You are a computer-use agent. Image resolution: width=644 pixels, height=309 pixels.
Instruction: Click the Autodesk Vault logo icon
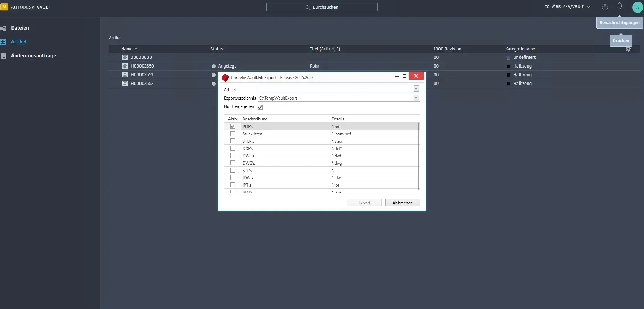4,7
